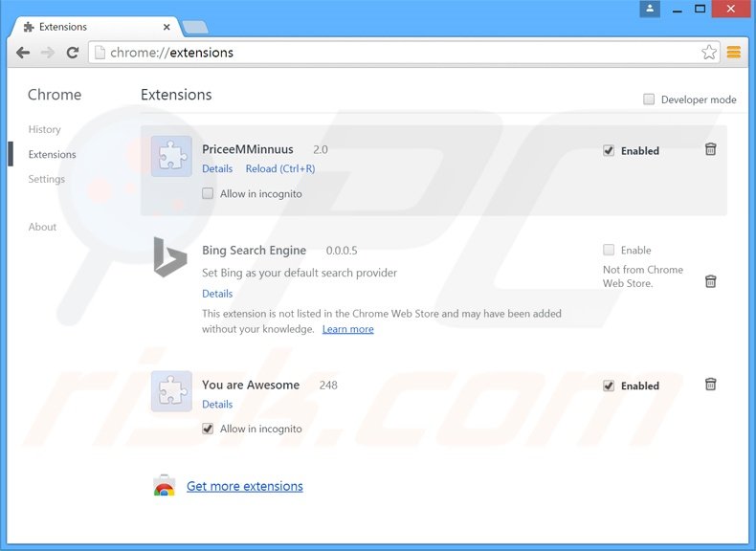This screenshot has height=551, width=756.
Task: Open Details for PriceeMMinnuus
Action: (217, 168)
